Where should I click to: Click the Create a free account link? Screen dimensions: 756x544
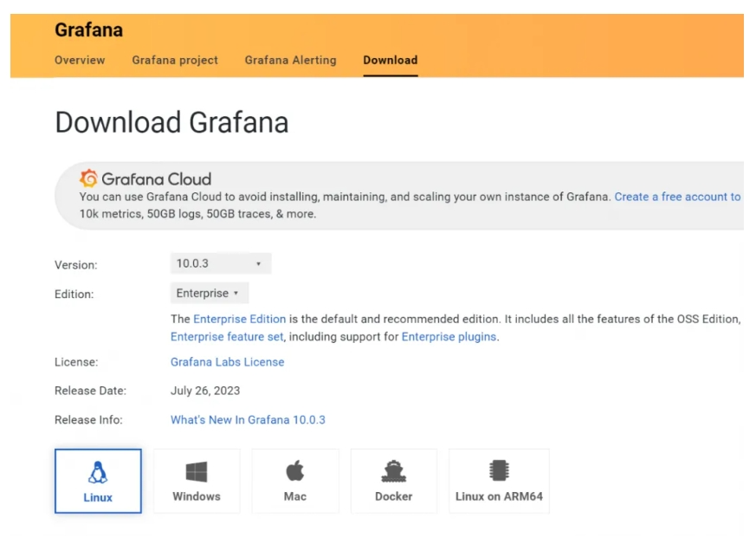[677, 197]
